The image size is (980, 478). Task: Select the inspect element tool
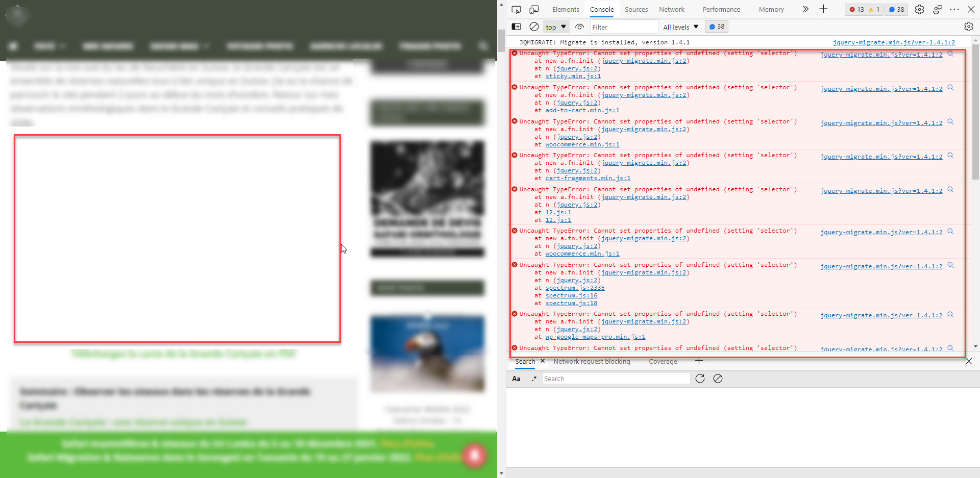[516, 9]
